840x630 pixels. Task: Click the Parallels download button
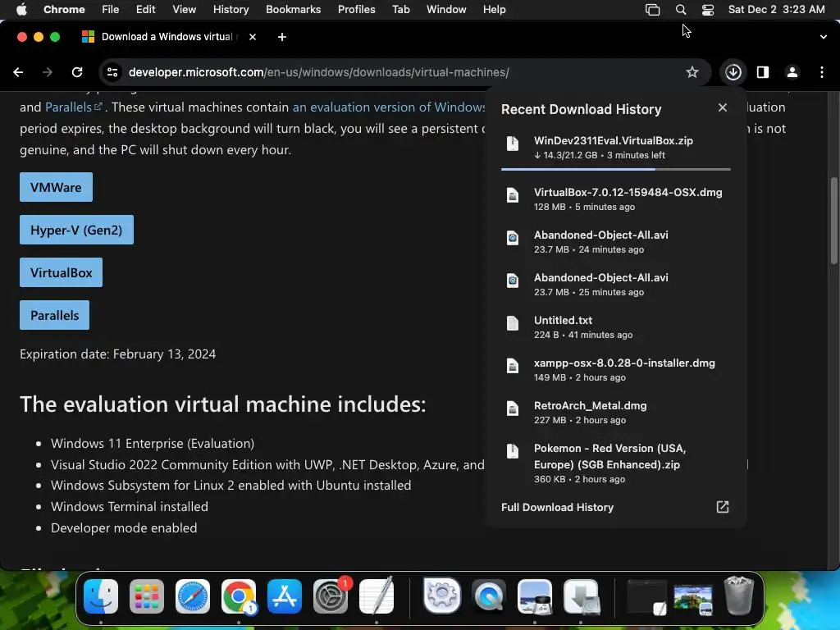[x=55, y=315]
